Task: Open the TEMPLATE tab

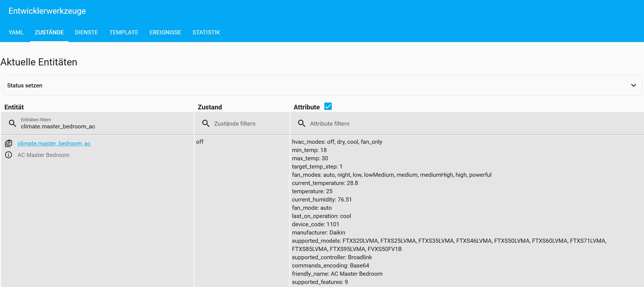Action: tap(124, 32)
